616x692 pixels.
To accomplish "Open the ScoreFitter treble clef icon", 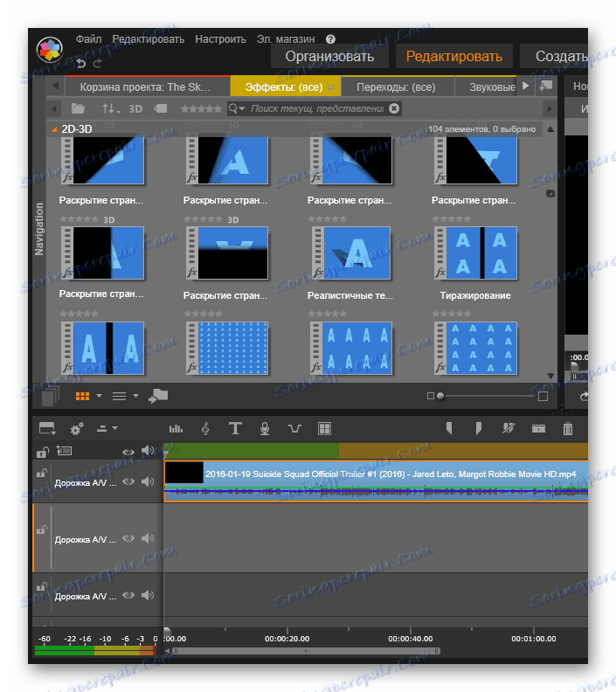I will pos(205,428).
